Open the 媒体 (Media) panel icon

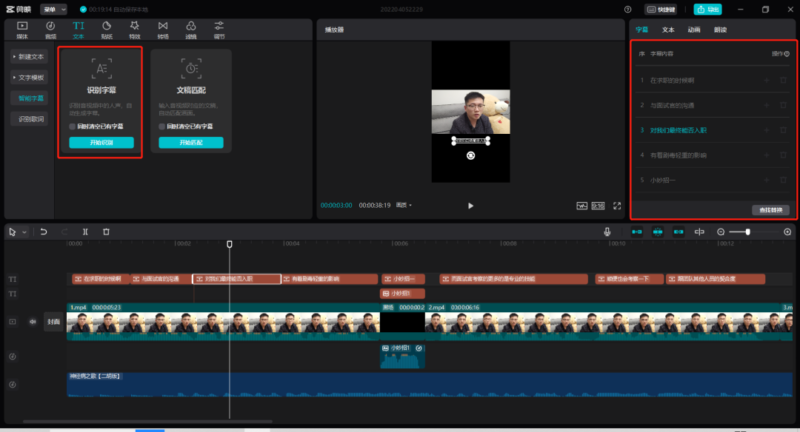pos(21,27)
